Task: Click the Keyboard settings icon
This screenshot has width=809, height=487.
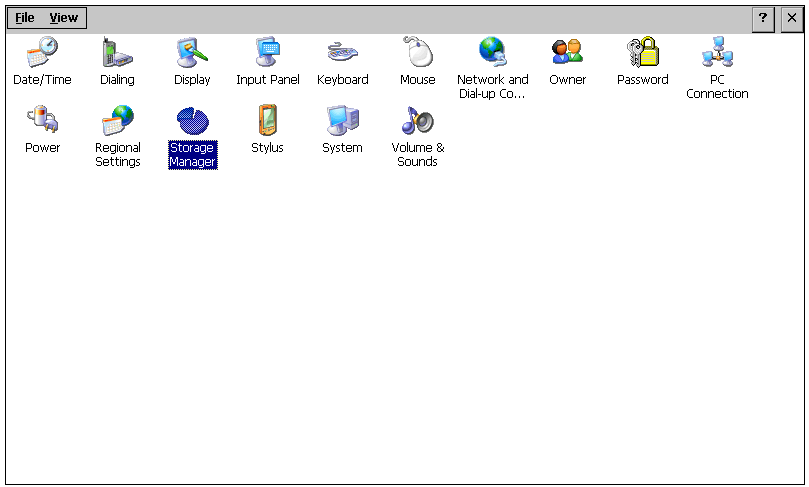Action: [x=342, y=53]
